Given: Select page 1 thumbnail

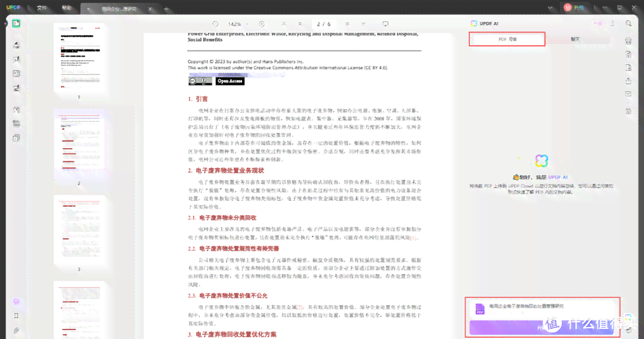Looking at the screenshot, I should coord(79,58).
